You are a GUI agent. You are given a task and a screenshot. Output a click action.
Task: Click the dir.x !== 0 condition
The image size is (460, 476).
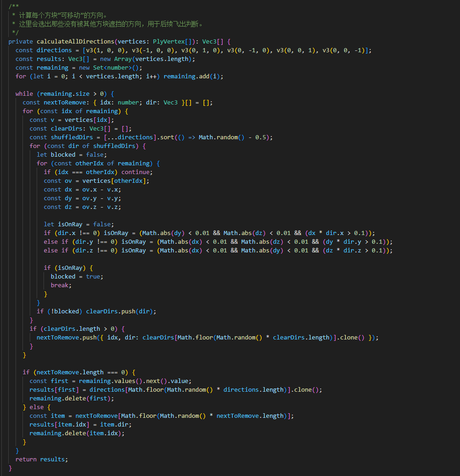77,233
